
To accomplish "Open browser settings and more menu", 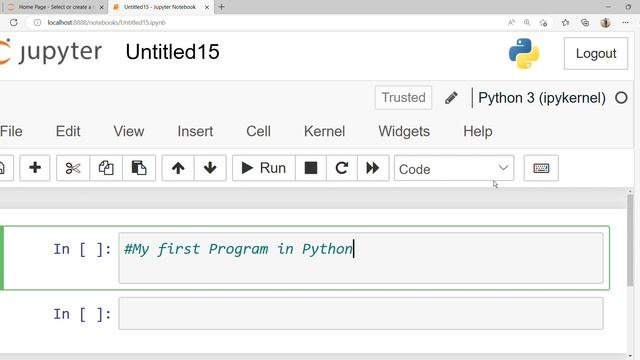I will pos(625,22).
